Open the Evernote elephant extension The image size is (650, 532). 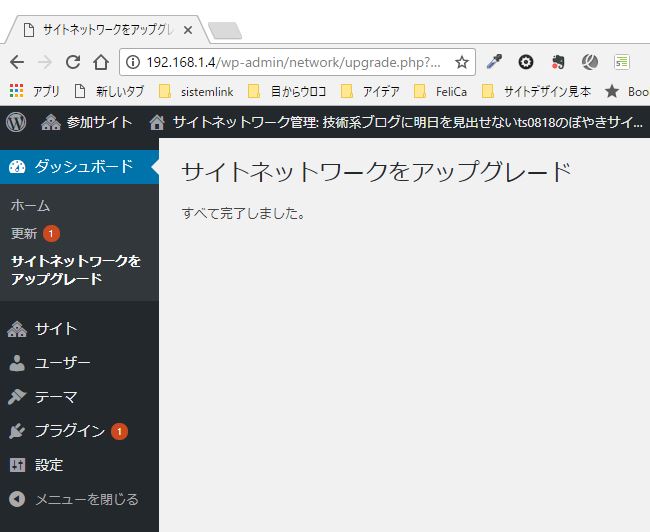click(x=558, y=62)
